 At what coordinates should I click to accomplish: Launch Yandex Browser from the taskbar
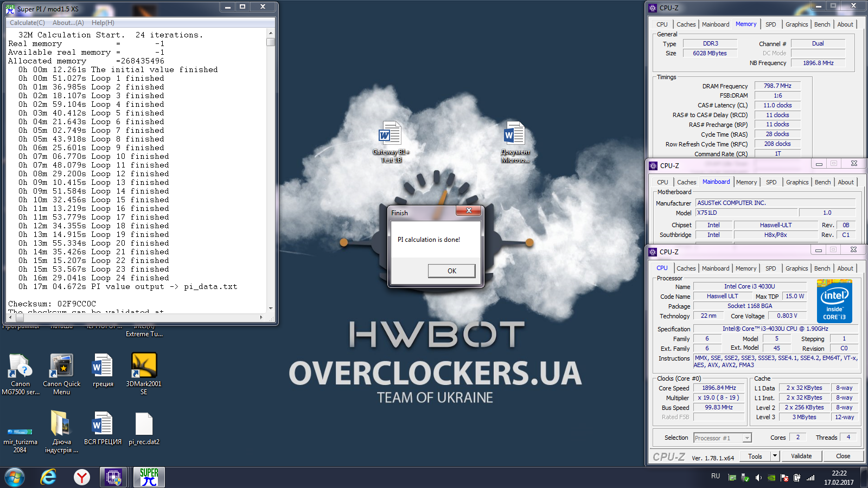click(x=82, y=478)
